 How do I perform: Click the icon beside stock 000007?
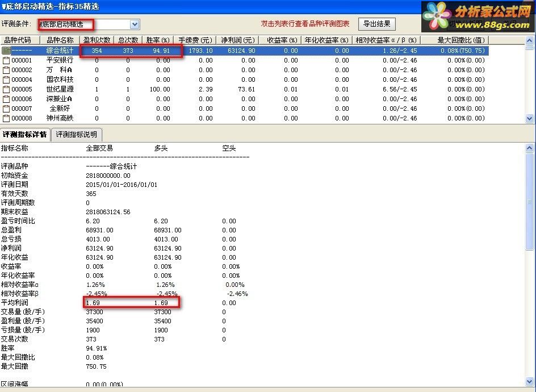click(6, 109)
